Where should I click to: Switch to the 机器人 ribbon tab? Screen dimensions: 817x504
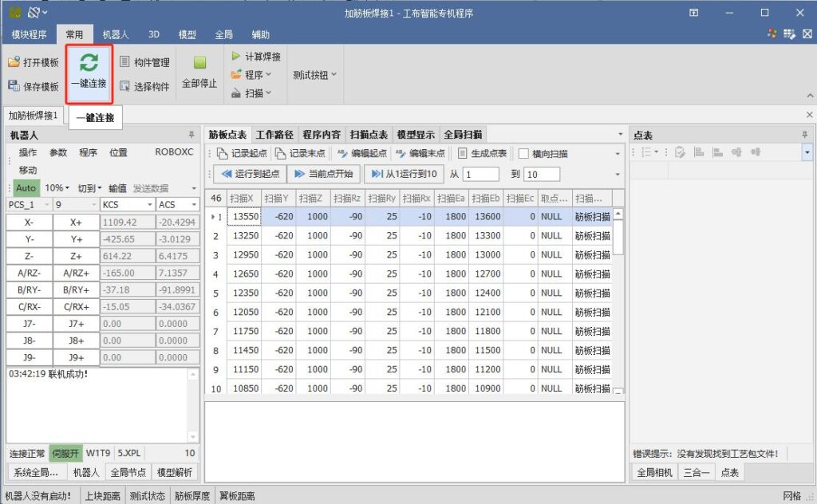coord(116,35)
